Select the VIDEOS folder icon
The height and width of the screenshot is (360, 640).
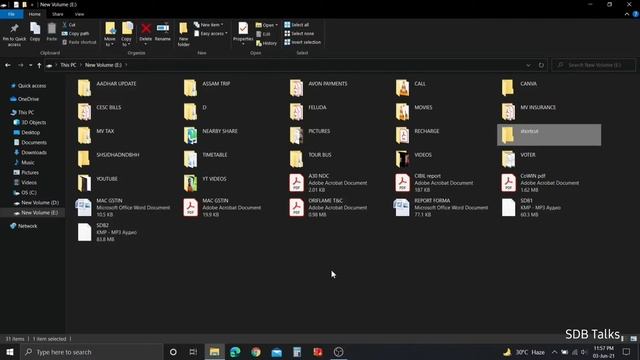pyautogui.click(x=402, y=159)
